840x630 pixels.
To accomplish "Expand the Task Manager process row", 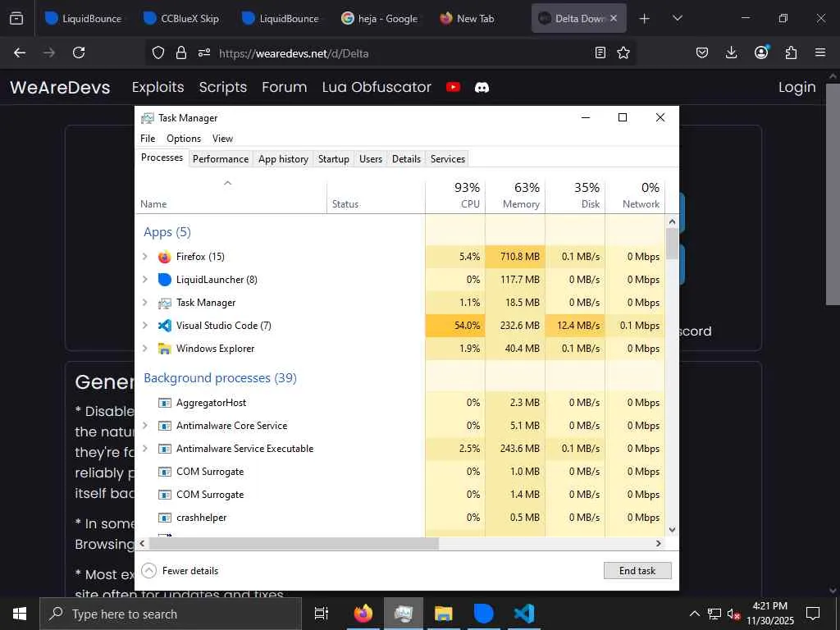I will pos(144,303).
